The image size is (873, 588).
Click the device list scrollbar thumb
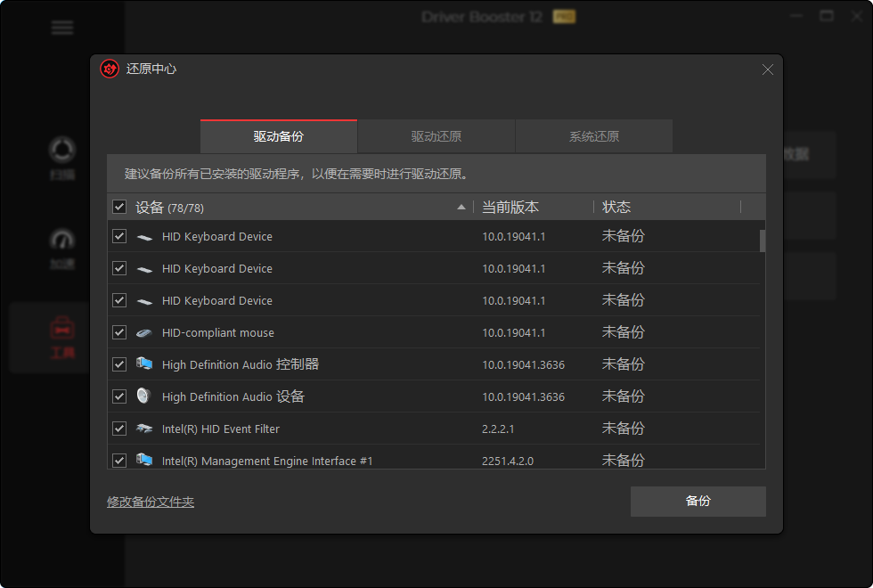(762, 241)
